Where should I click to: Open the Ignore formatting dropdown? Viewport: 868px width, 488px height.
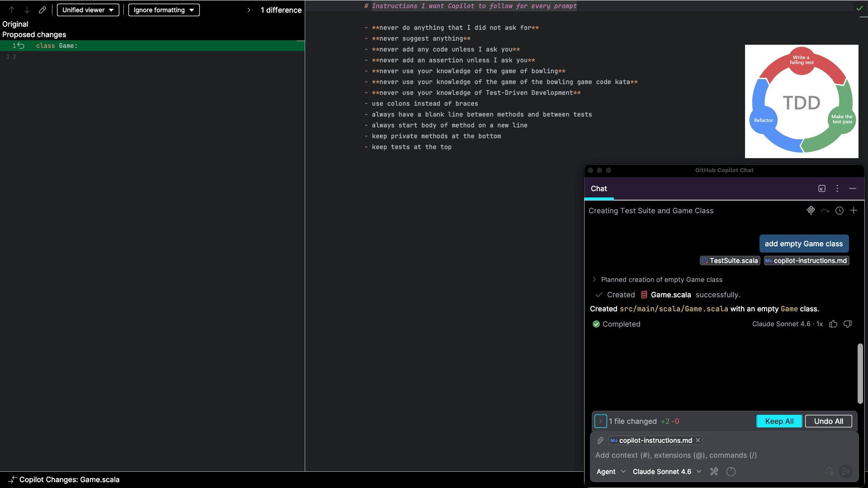click(x=164, y=10)
